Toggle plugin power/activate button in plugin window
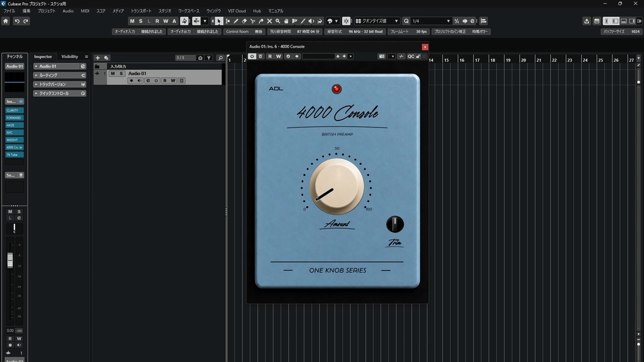The height and width of the screenshot is (362, 644). point(252,56)
